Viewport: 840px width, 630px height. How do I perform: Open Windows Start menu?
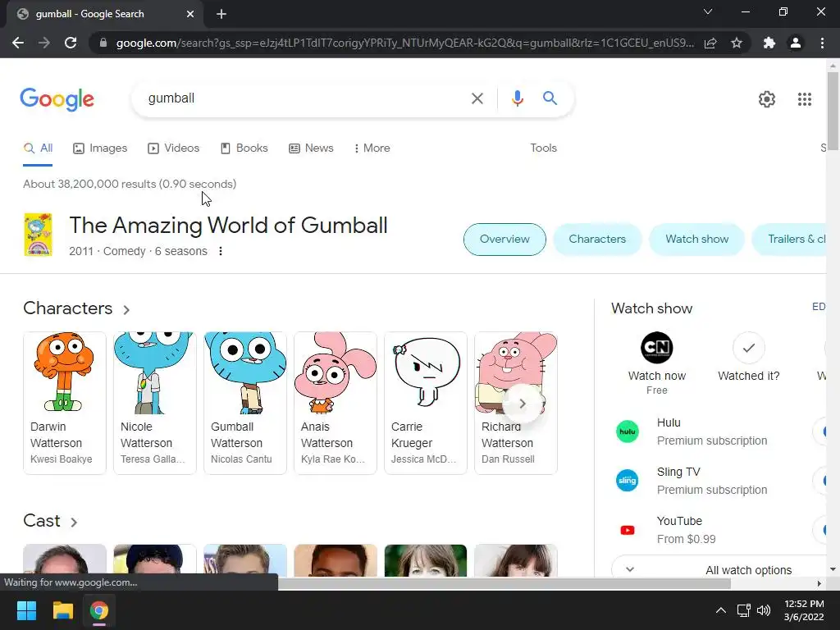(x=26, y=610)
